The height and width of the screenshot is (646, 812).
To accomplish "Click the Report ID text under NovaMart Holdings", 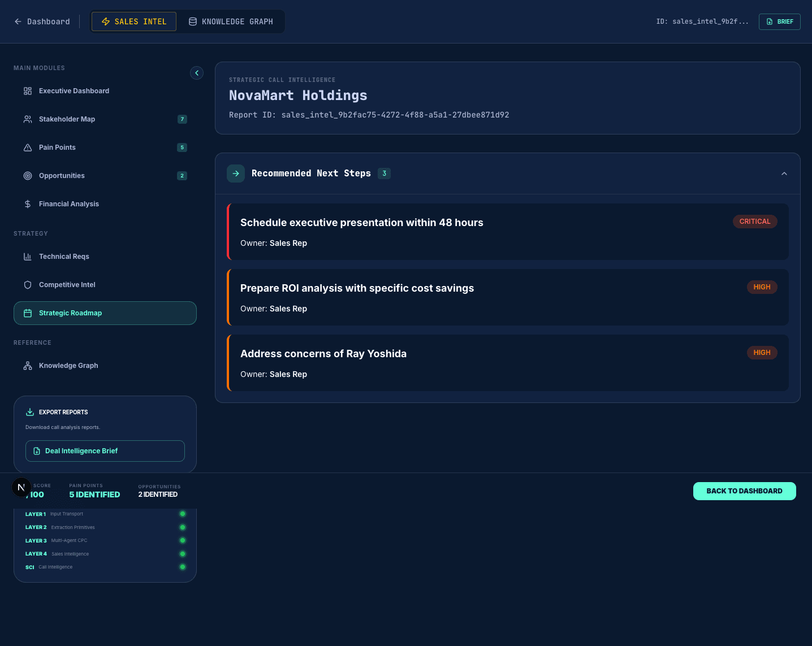I will click(369, 115).
